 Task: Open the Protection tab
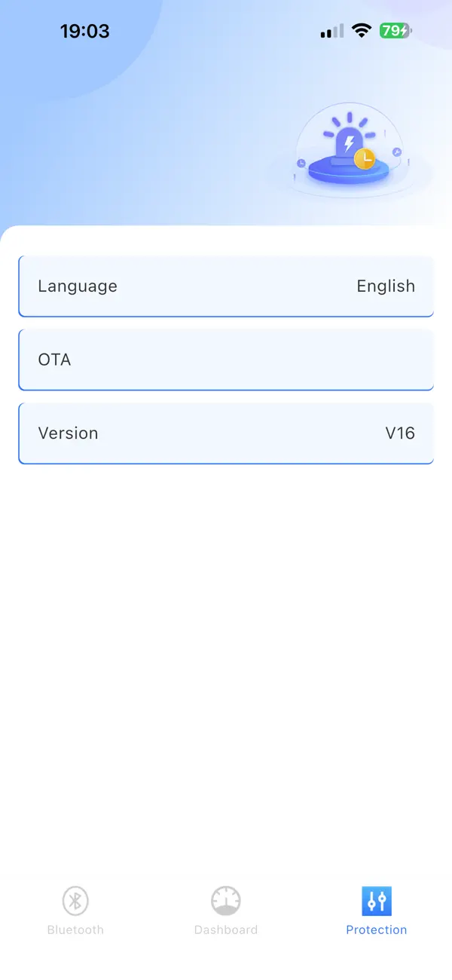tap(377, 910)
